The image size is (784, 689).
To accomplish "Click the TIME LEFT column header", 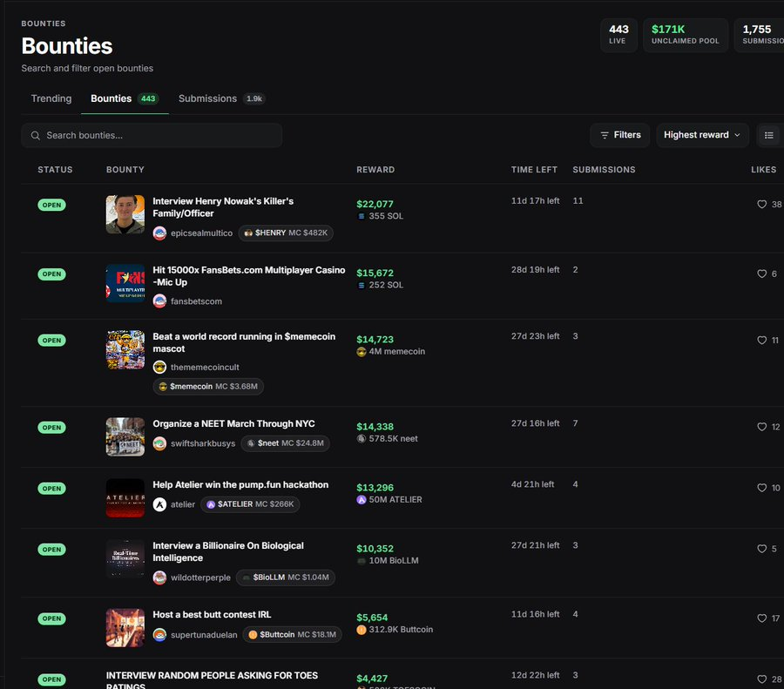I will tap(534, 170).
